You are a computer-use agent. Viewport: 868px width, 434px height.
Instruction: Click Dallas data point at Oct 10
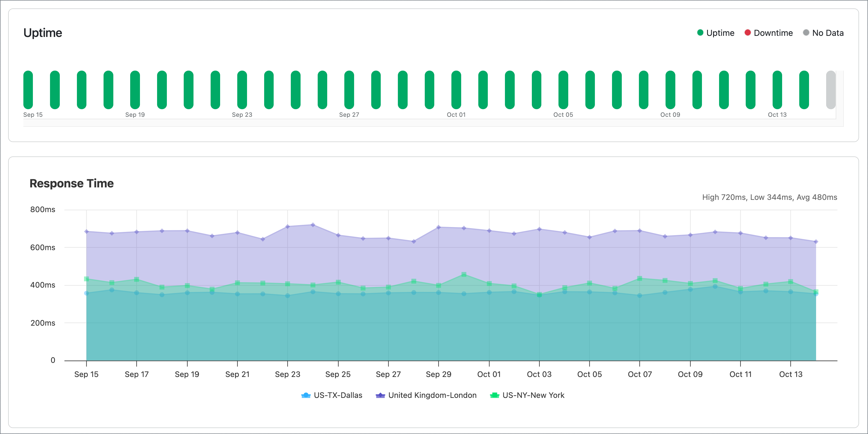point(715,287)
